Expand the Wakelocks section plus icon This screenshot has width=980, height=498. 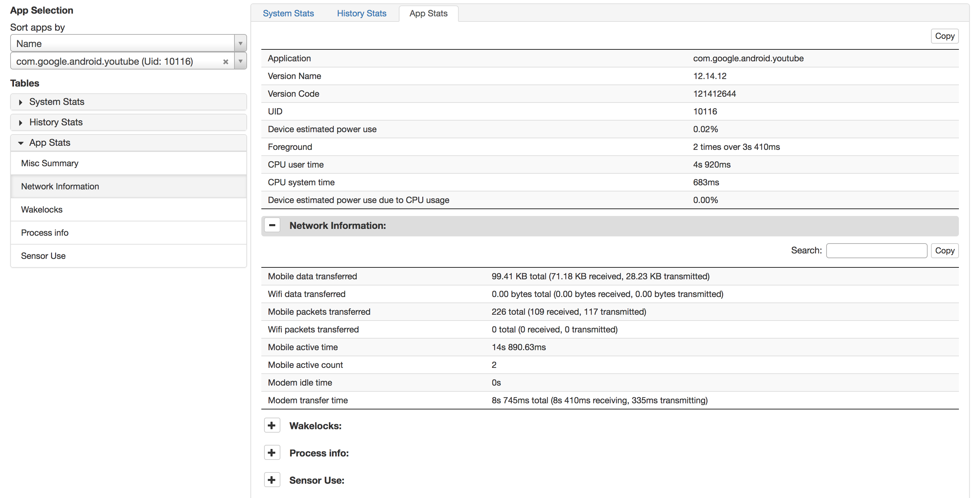point(272,425)
